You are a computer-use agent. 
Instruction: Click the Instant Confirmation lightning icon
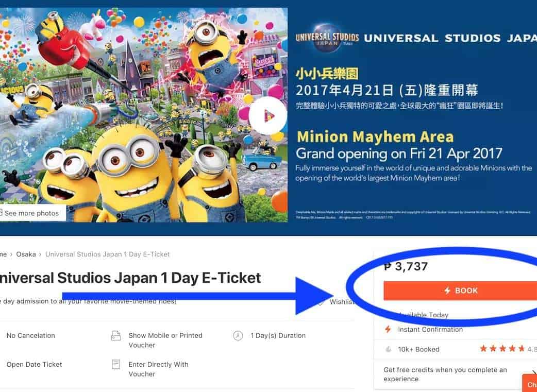click(x=388, y=329)
